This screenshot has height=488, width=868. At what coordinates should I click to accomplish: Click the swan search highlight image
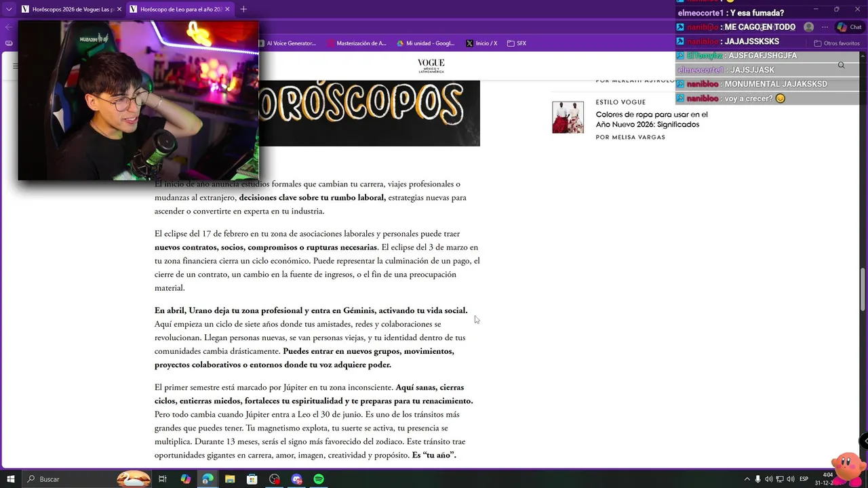134,479
